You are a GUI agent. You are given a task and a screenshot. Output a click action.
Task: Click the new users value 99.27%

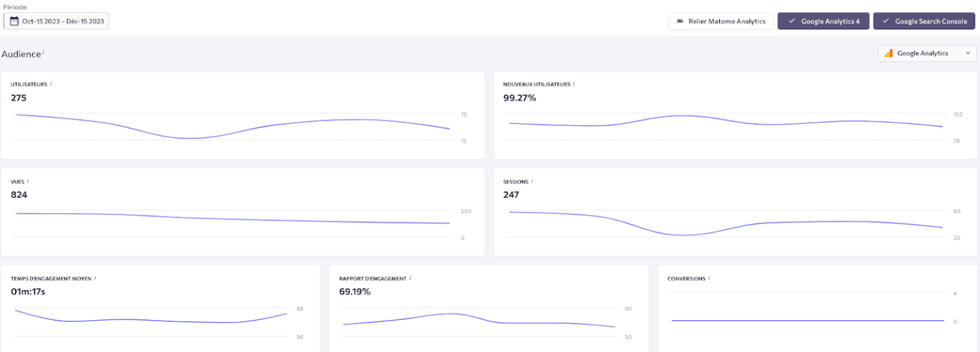(520, 98)
